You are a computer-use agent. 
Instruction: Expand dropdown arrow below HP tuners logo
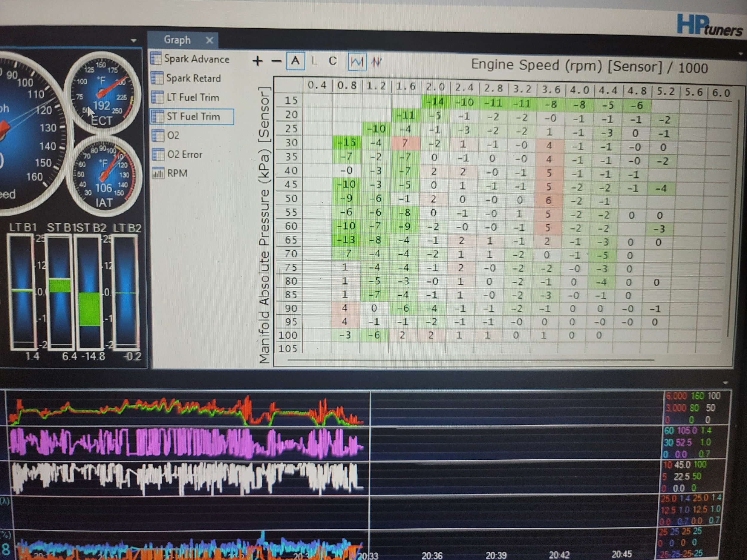click(x=741, y=54)
